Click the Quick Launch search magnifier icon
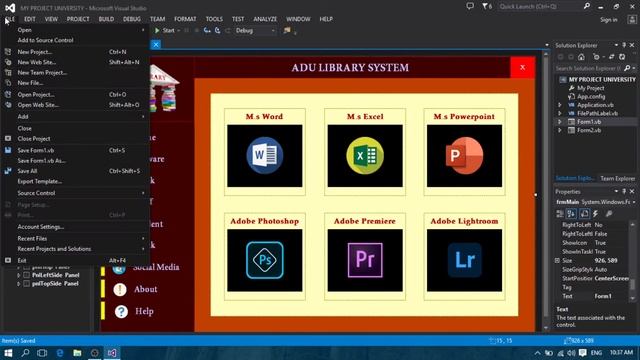This screenshot has height=360, width=640. pyautogui.click(x=587, y=7)
